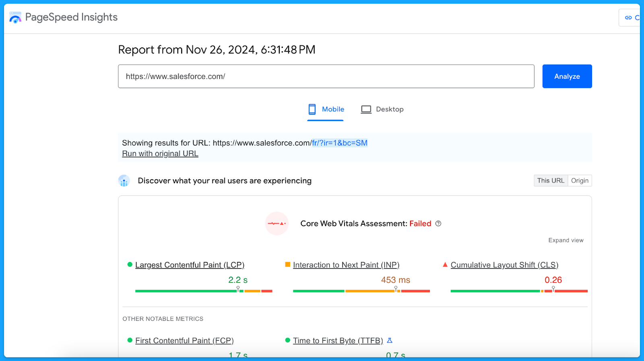The height and width of the screenshot is (361, 644).
Task: Open Time to First Byte (TTFB) link
Action: 338,340
